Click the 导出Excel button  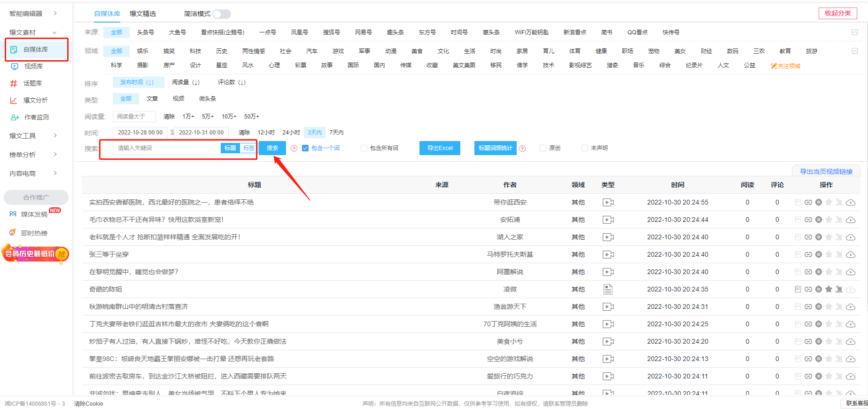click(440, 148)
